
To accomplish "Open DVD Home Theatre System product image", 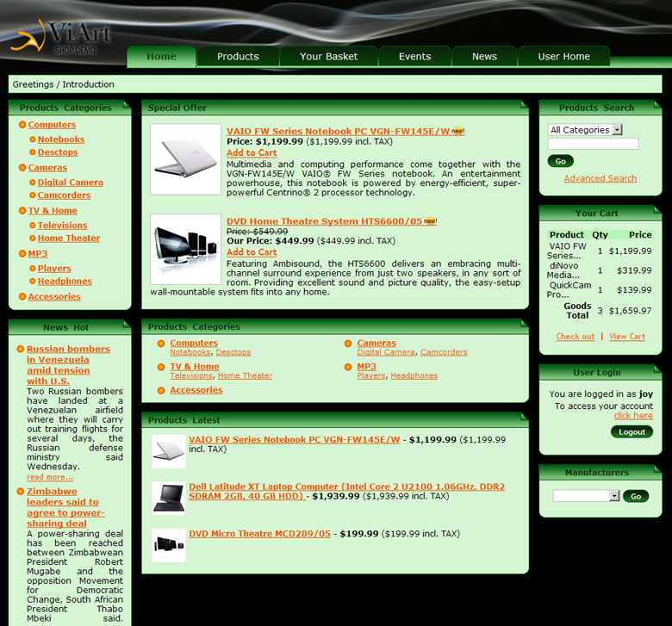I will click(x=185, y=250).
